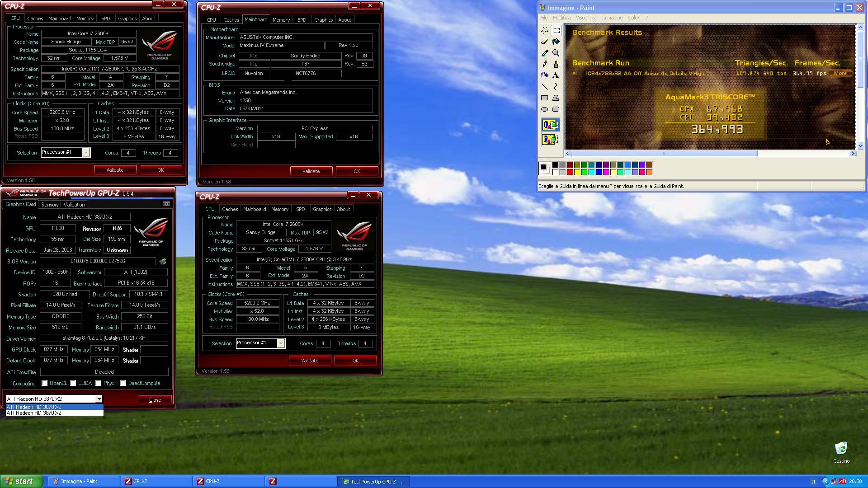Switch to Validation tab in GPU-Z
868x488 pixels.
click(x=74, y=205)
